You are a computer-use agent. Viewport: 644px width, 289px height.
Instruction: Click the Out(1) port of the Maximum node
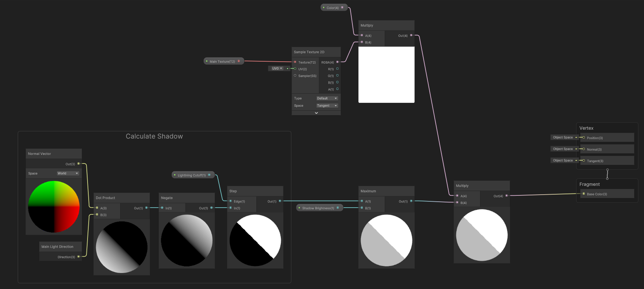[x=411, y=201]
